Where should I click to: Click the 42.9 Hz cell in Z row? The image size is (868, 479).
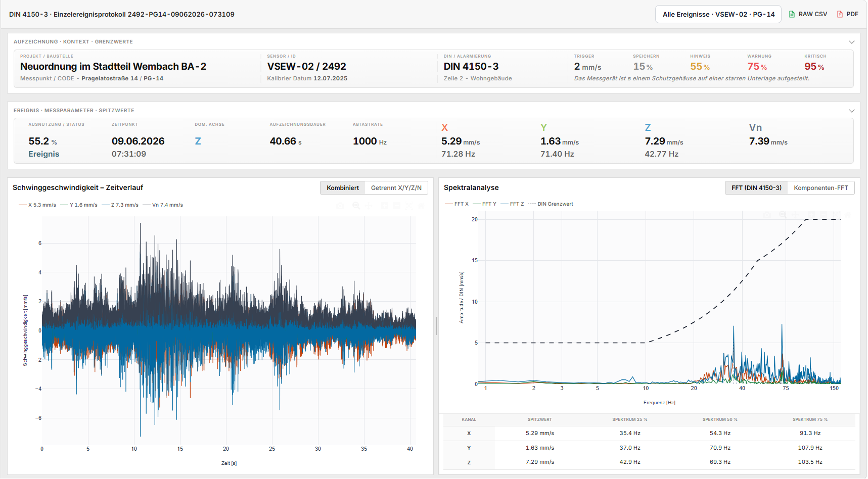[x=630, y=462]
